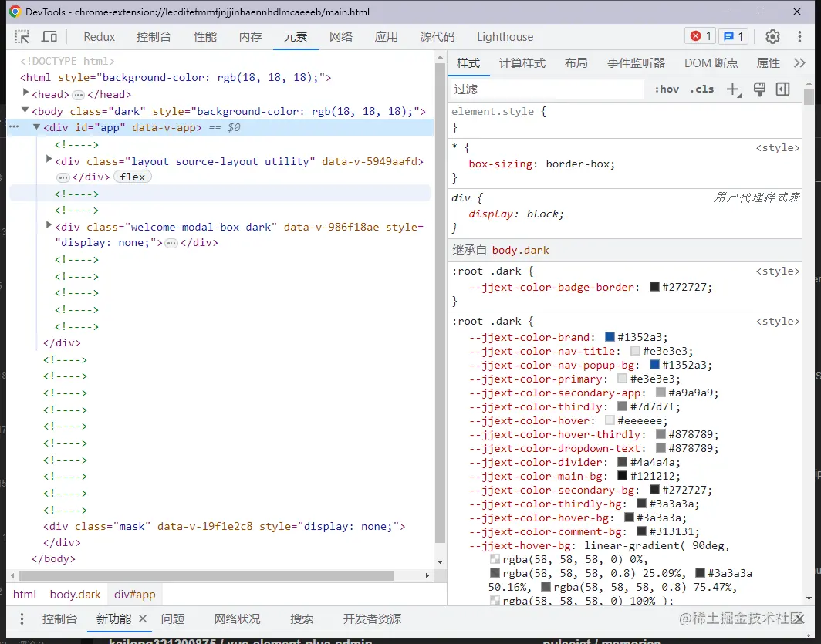
Task: Toggle the device toolbar icon
Action: pos(49,37)
